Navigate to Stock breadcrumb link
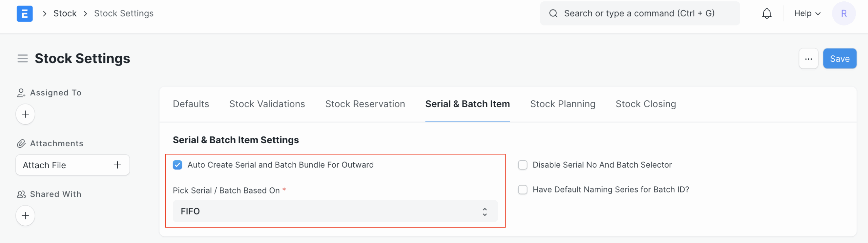 [65, 14]
